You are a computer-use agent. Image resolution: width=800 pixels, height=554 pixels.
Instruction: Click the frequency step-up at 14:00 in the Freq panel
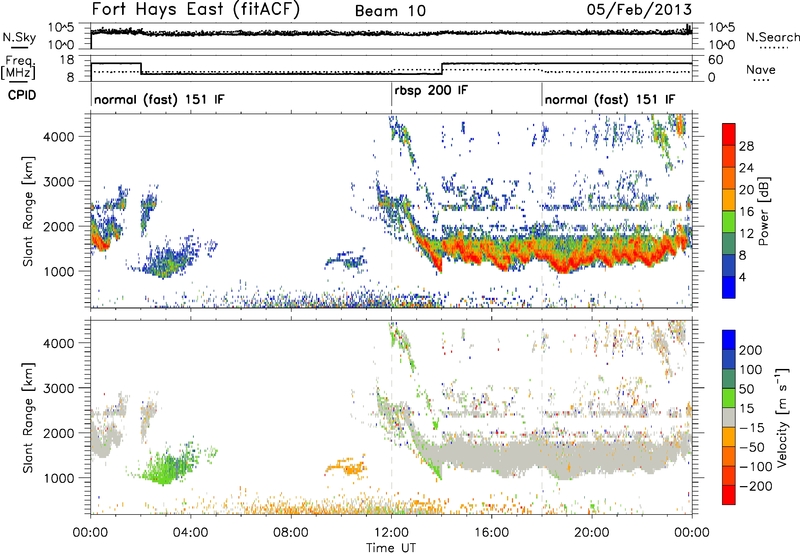pyautogui.click(x=442, y=68)
